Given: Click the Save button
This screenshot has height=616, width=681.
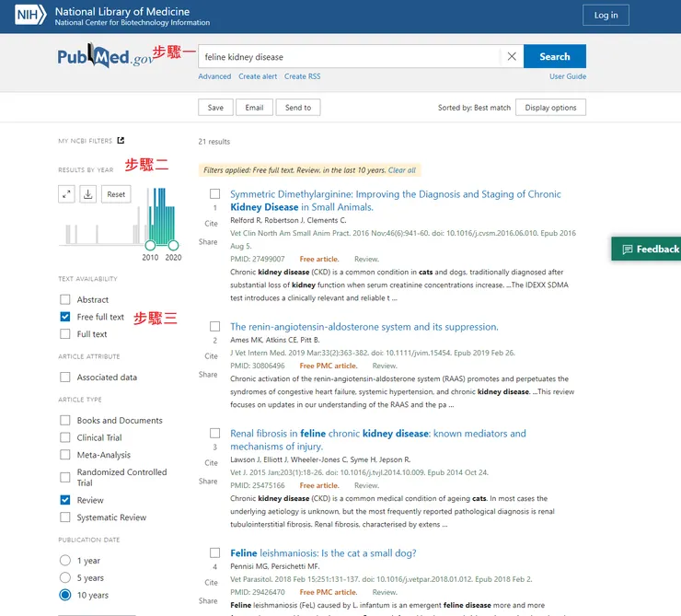Looking at the screenshot, I should click(215, 108).
